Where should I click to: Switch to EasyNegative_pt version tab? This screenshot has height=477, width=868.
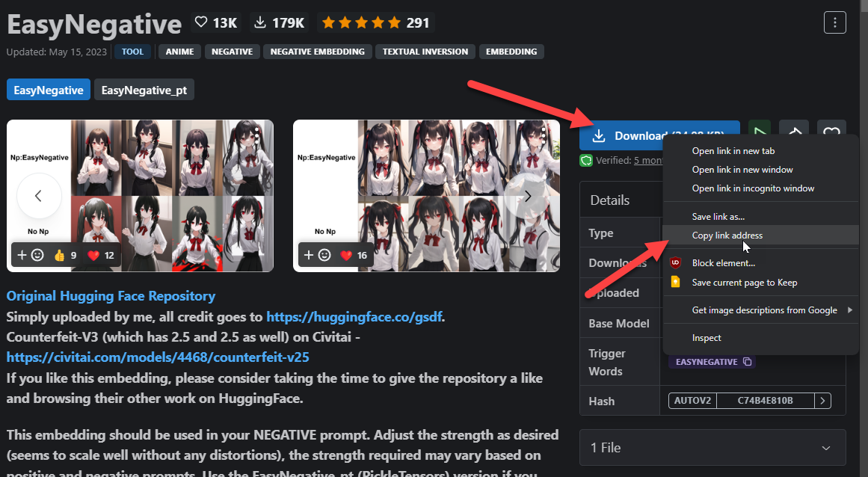click(x=144, y=90)
